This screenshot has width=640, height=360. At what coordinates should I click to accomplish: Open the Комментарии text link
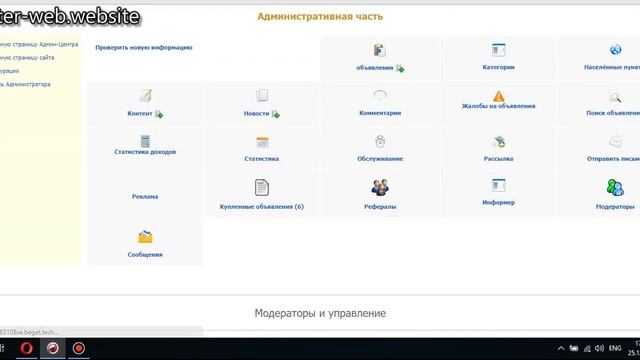(x=380, y=113)
